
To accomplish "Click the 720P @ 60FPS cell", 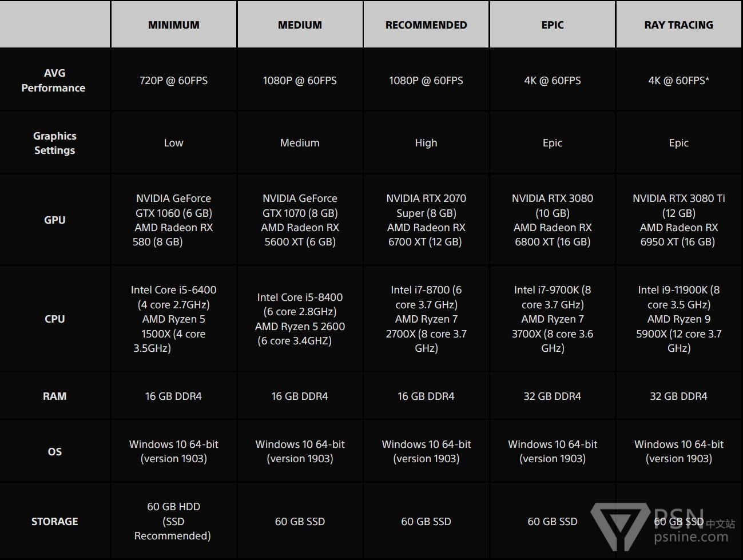I will point(174,81).
